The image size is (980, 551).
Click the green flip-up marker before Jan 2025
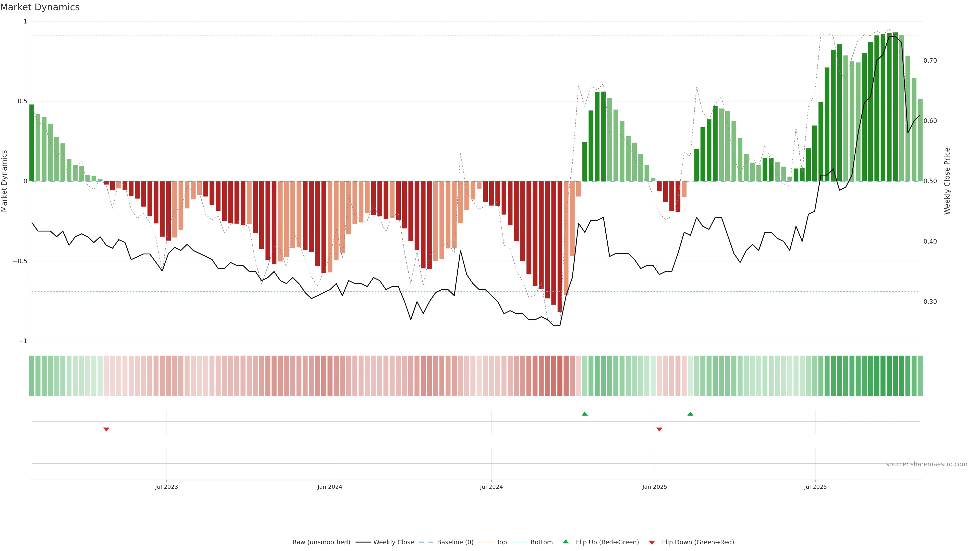pyautogui.click(x=585, y=414)
